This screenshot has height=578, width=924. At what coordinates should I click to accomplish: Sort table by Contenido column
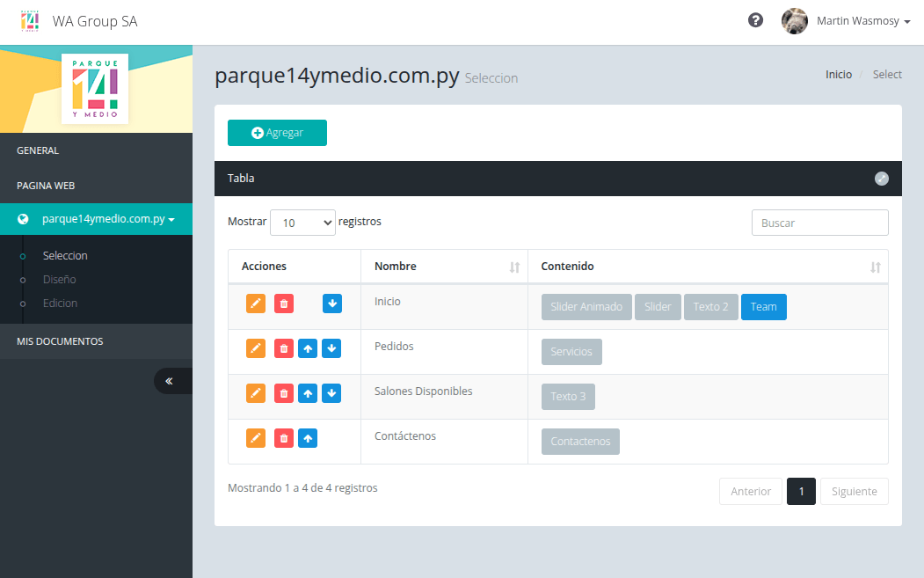click(708, 267)
